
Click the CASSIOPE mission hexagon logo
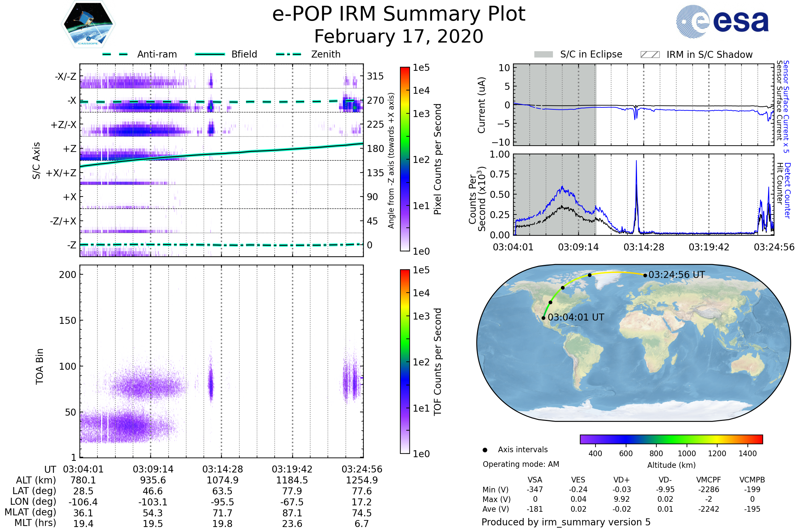88,24
